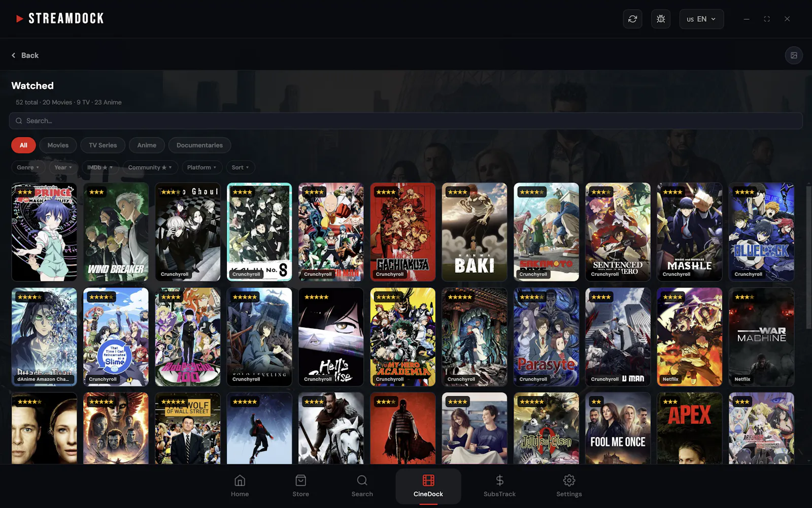Expand the Year filter dropdown

(x=63, y=168)
